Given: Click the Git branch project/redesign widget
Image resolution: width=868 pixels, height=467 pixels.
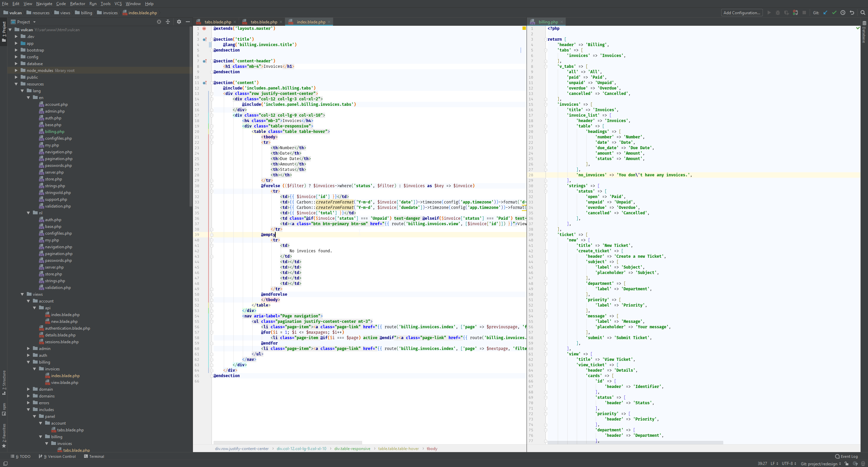Looking at the screenshot, I should coord(821,464).
